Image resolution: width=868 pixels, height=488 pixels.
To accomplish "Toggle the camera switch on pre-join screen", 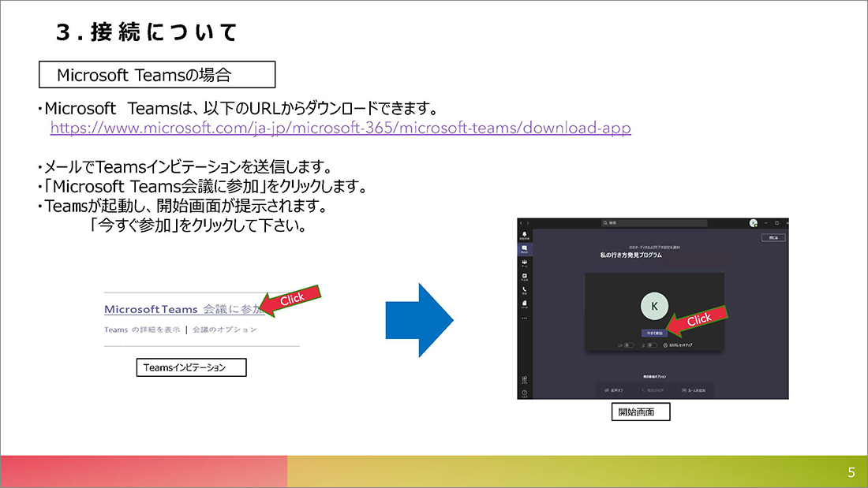I will [x=629, y=345].
